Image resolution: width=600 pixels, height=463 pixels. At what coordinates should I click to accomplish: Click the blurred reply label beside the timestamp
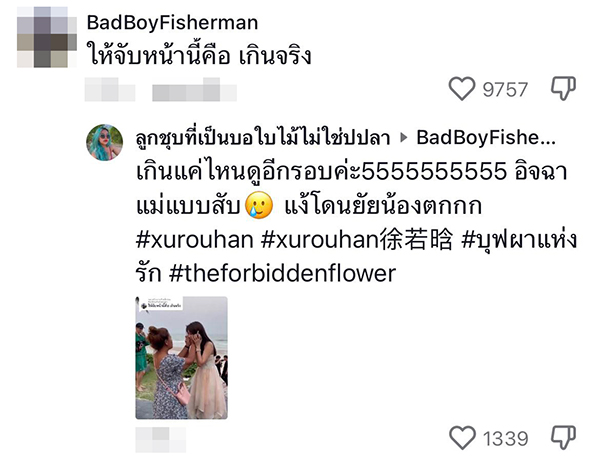(x=194, y=90)
